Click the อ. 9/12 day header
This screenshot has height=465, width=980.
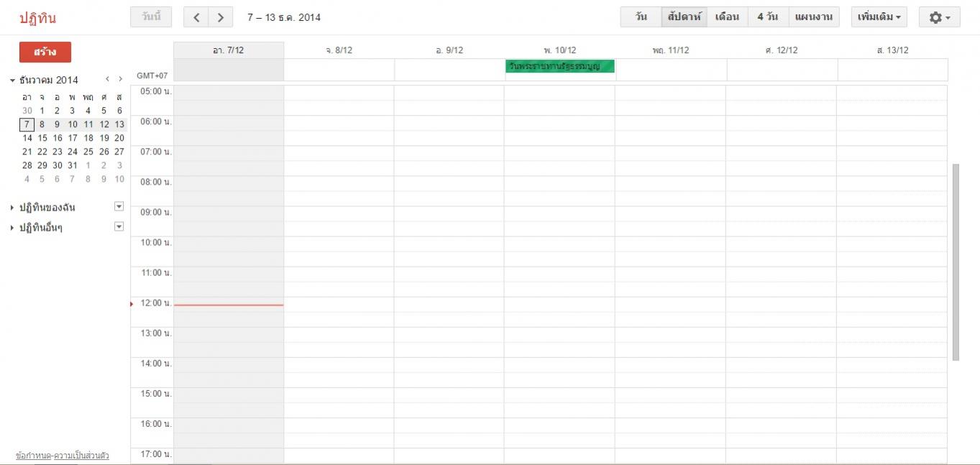pos(449,50)
